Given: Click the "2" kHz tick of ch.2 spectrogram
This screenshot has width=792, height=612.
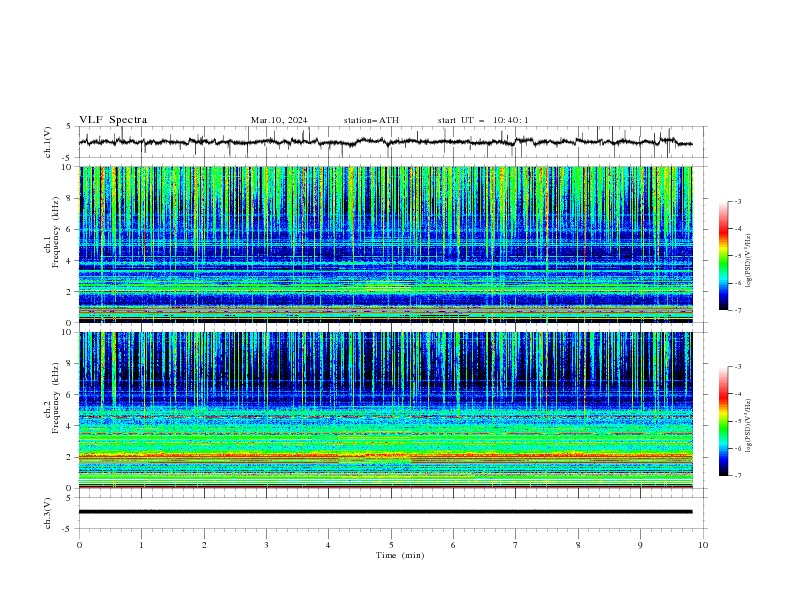Looking at the screenshot, I should (x=71, y=457).
